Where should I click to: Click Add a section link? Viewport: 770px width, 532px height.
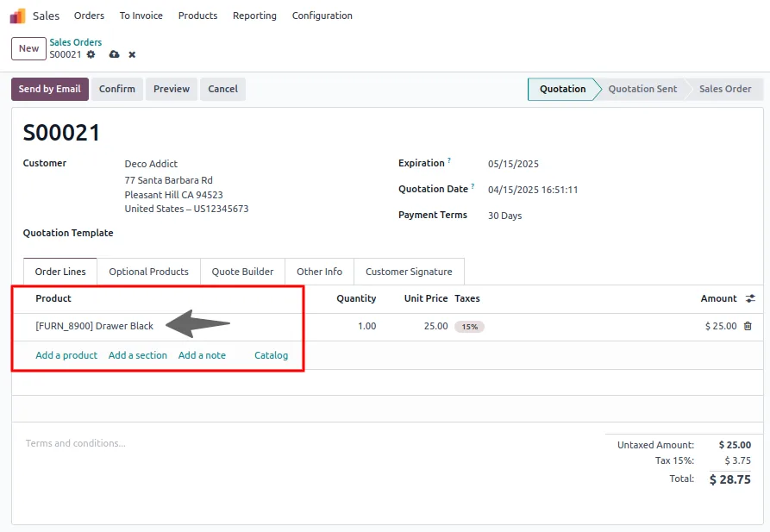137,355
